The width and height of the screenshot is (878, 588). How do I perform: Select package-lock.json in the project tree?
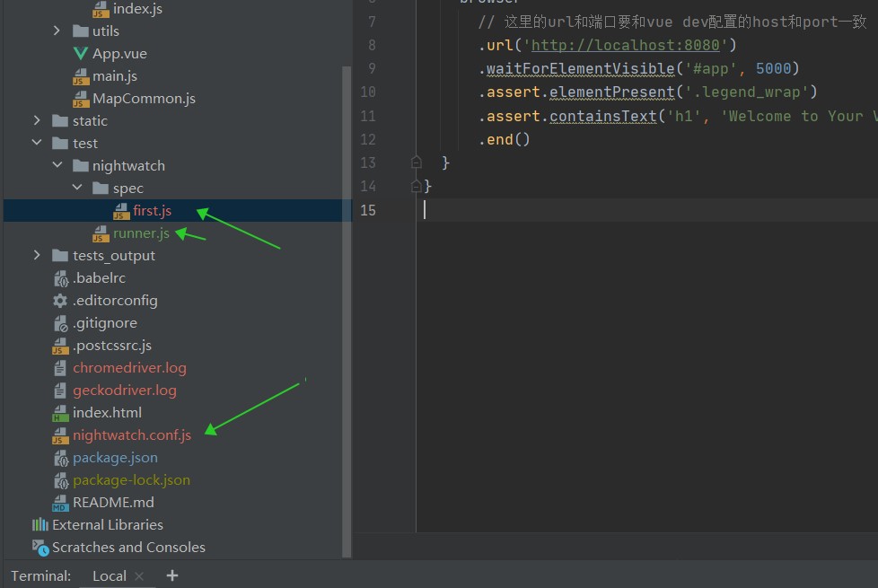tap(132, 480)
